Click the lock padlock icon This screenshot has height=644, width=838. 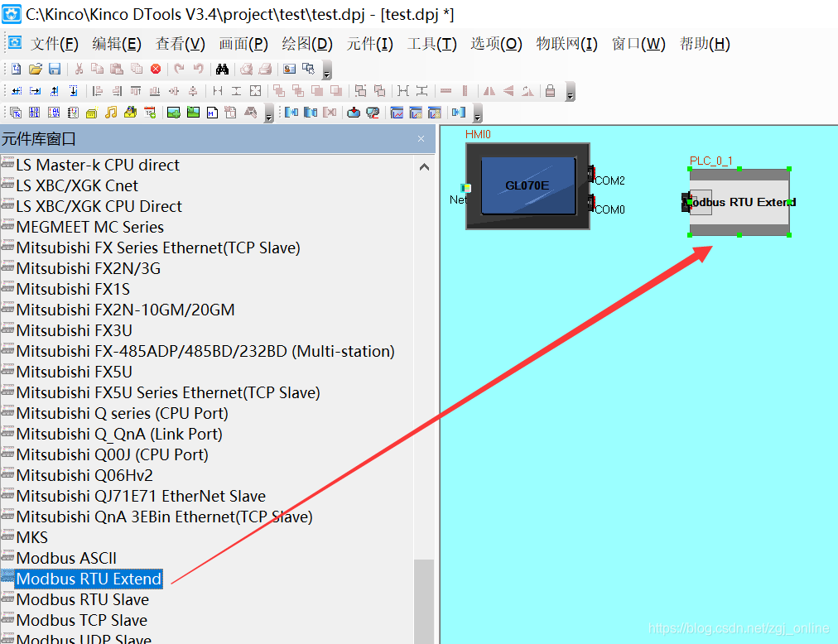pos(550,91)
